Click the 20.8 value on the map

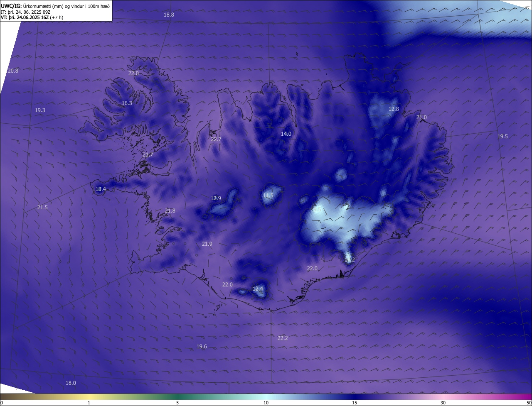click(13, 71)
